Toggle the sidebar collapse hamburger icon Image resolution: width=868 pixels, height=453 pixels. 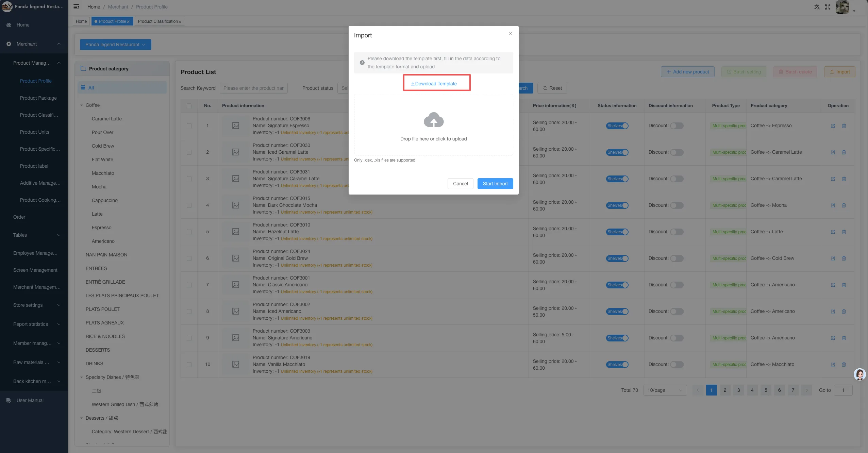pyautogui.click(x=76, y=7)
